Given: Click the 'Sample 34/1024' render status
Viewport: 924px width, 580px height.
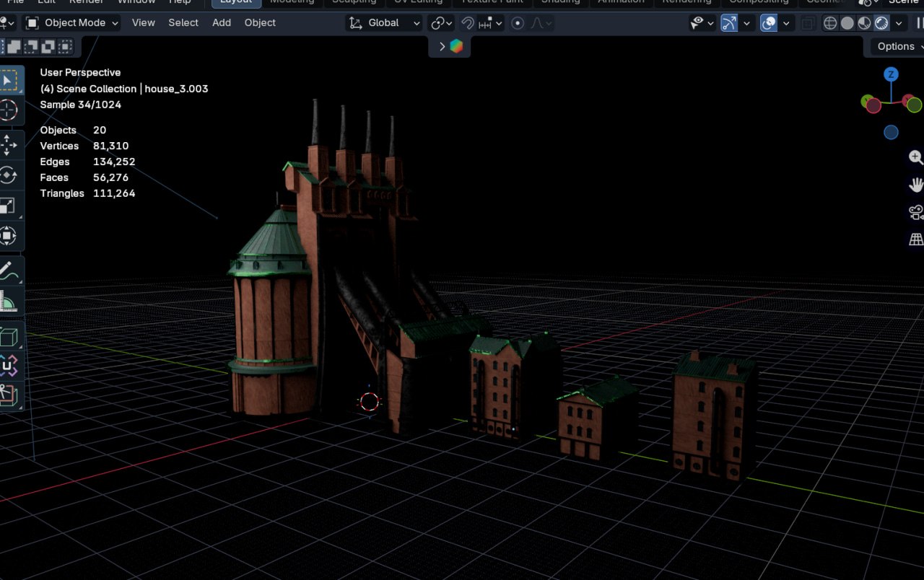Looking at the screenshot, I should coord(81,105).
